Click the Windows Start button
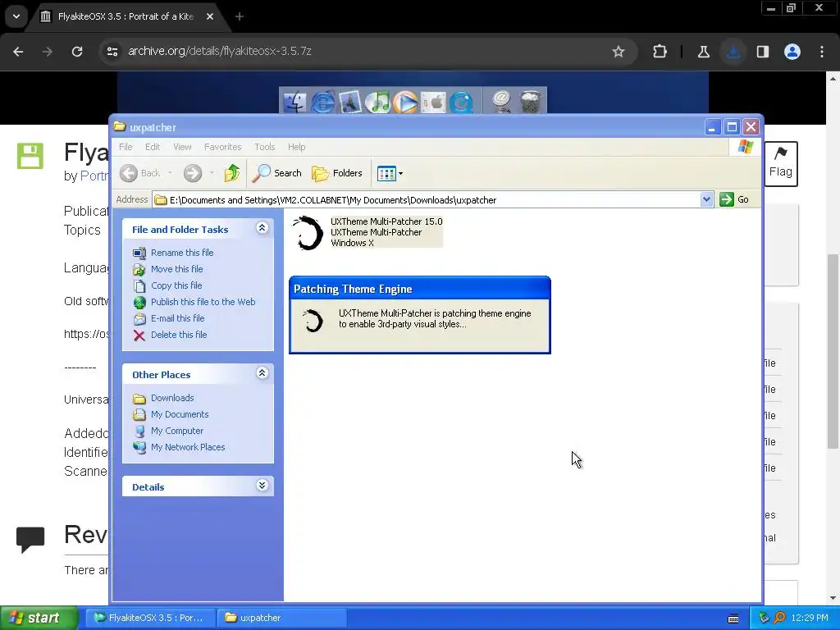 [39, 618]
